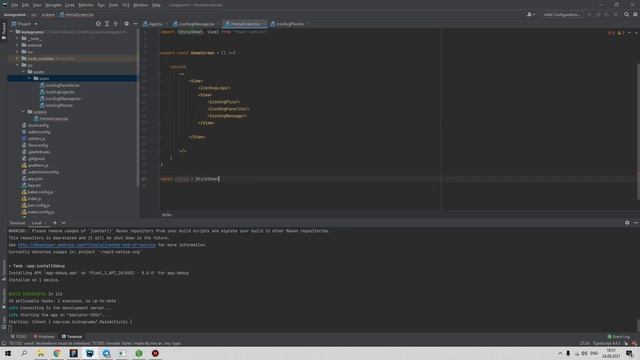
Task: Expand the android folder
Action: [x=18, y=45]
